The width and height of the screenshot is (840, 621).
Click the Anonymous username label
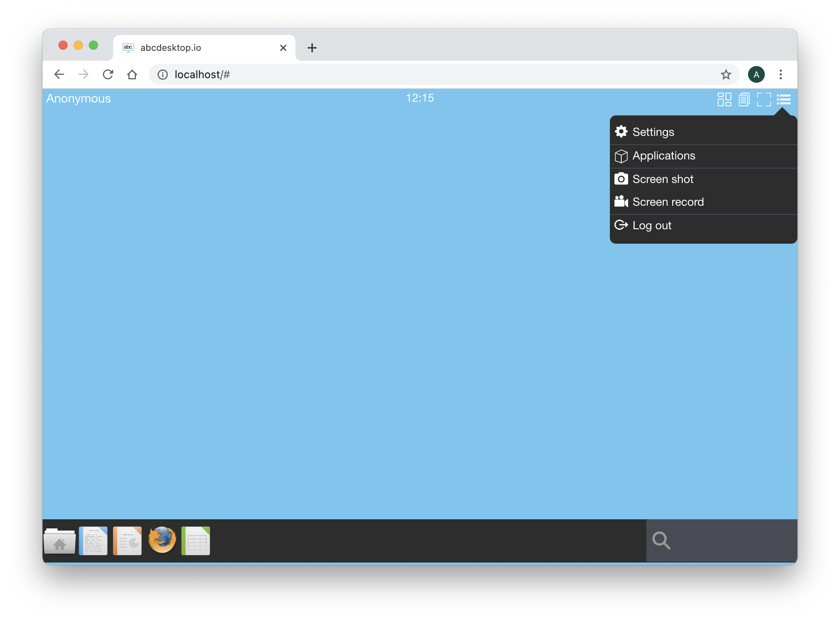click(78, 98)
